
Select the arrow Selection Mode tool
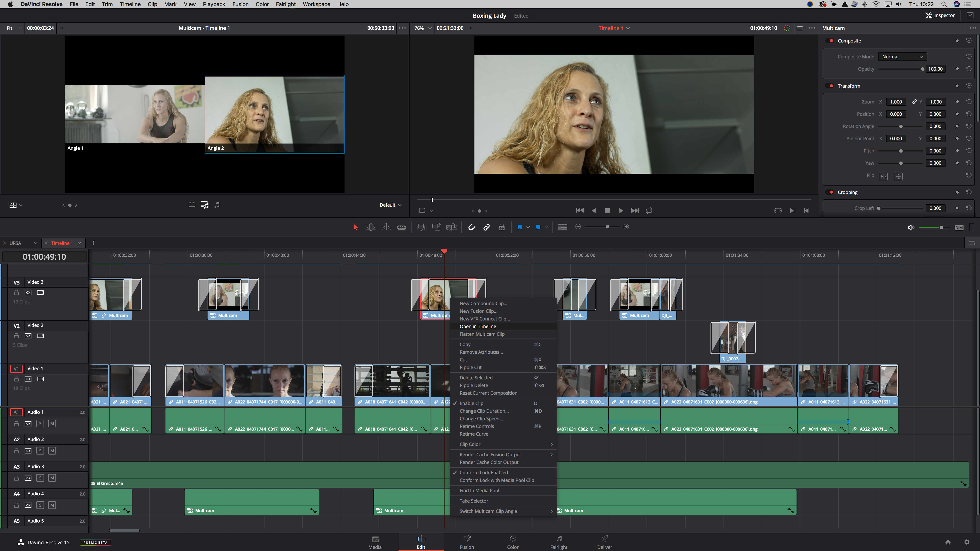(355, 227)
